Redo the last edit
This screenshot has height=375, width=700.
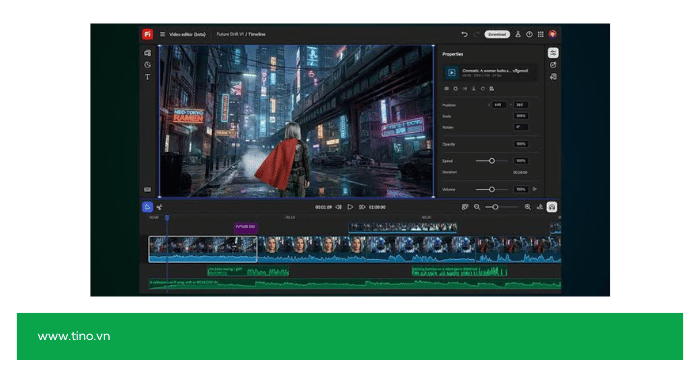click(476, 34)
